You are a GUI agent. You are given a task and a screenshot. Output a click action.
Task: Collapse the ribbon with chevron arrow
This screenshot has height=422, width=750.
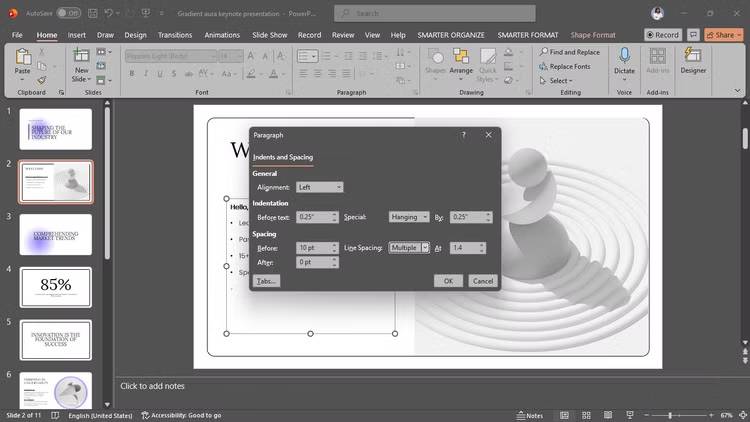click(x=737, y=90)
